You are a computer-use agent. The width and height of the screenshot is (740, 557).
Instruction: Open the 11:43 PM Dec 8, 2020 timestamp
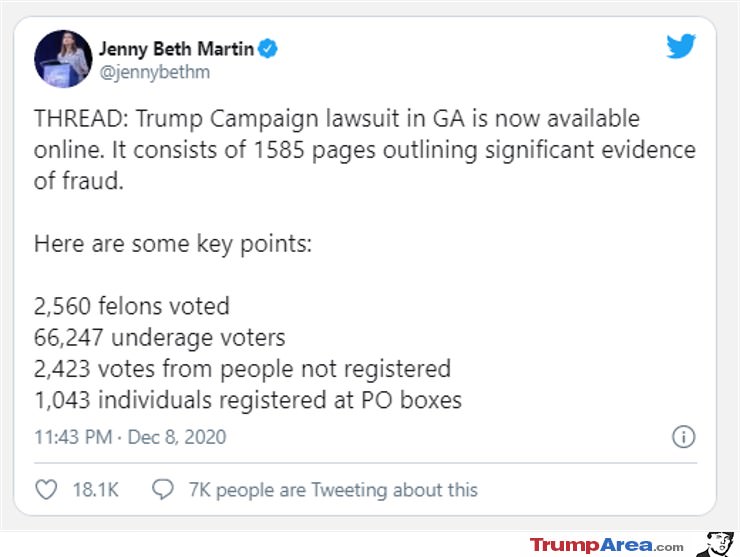coord(130,437)
